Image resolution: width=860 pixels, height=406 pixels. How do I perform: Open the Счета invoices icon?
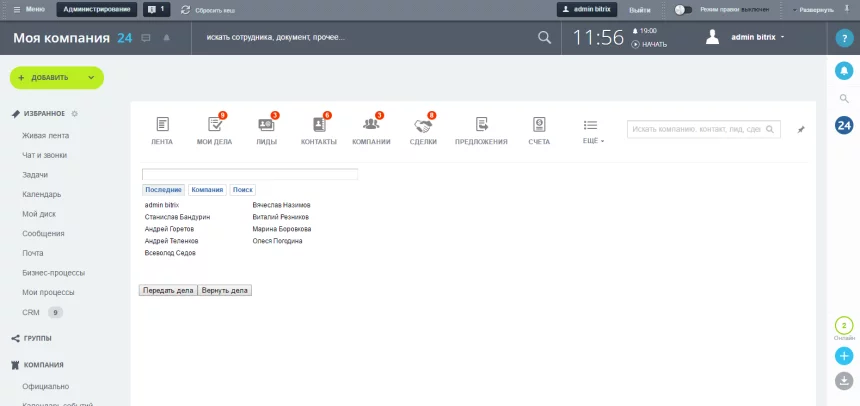[x=539, y=125]
